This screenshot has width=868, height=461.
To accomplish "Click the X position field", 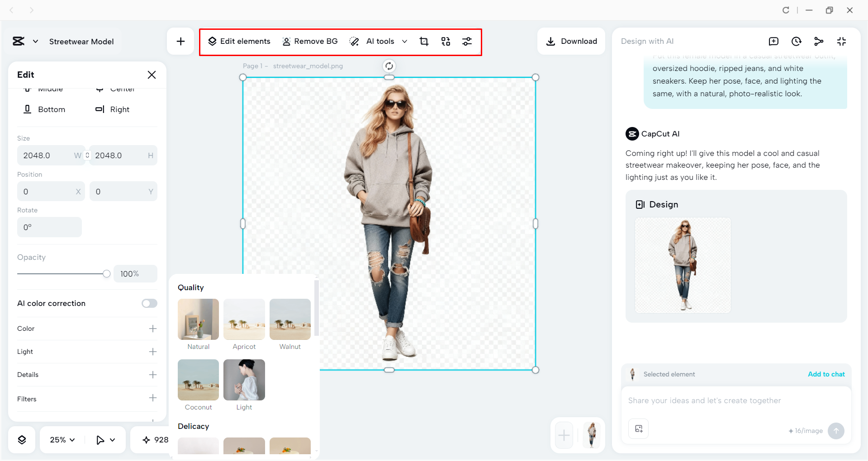I will point(51,192).
